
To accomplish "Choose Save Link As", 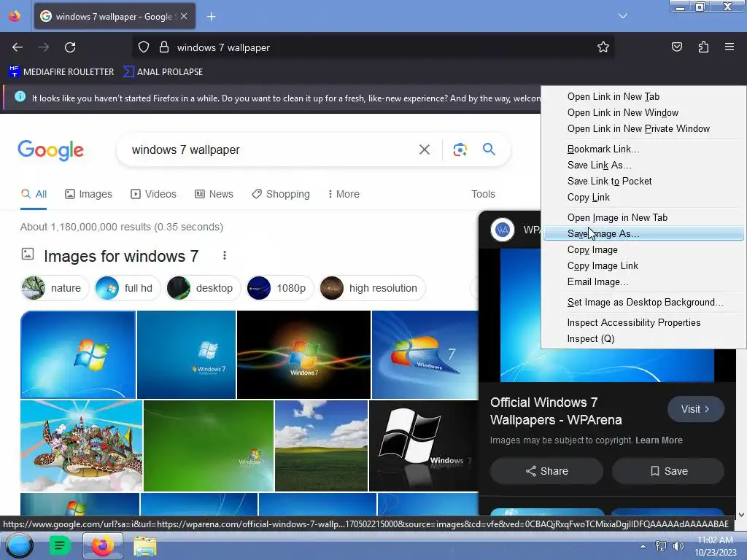I will pyautogui.click(x=643, y=166).
